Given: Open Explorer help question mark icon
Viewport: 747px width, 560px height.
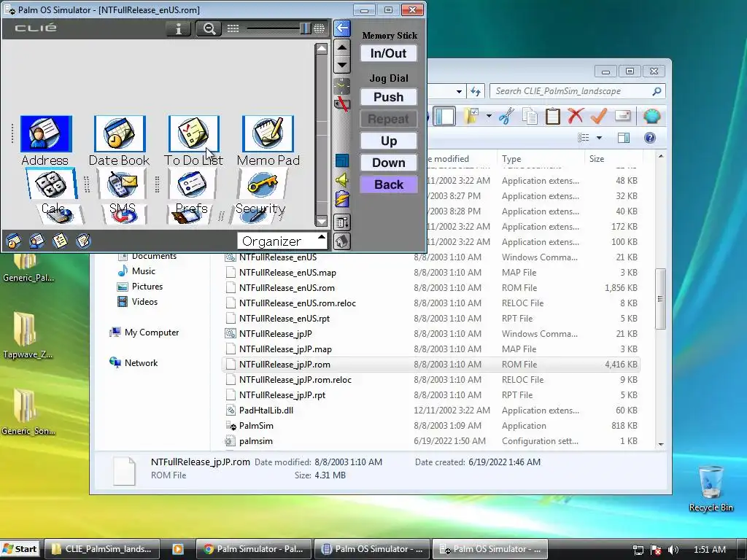Looking at the screenshot, I should pos(650,138).
